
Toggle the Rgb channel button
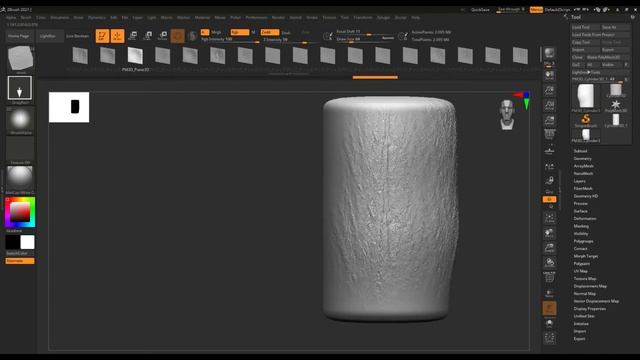tap(240, 32)
